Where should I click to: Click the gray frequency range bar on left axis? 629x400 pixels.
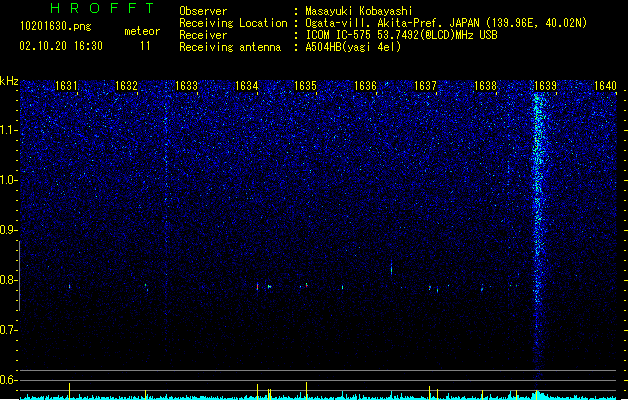[x=19, y=276]
